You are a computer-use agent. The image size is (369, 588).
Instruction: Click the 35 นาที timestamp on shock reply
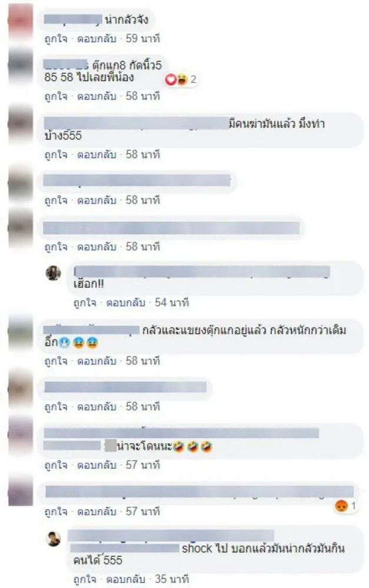(x=172, y=579)
